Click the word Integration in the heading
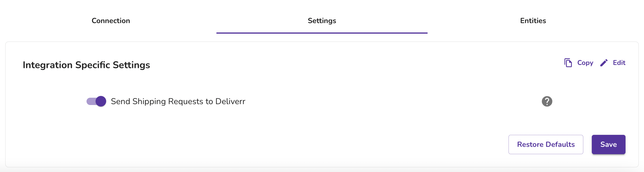The width and height of the screenshot is (644, 172). point(48,65)
